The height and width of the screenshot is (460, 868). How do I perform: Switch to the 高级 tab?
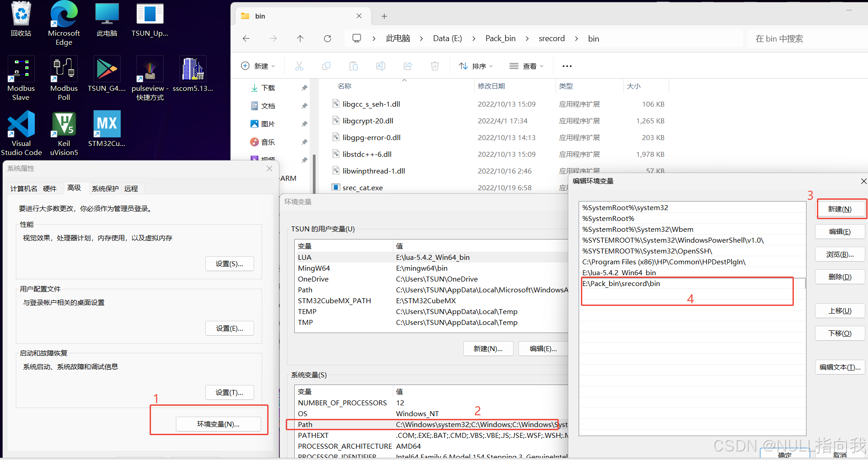[74, 188]
